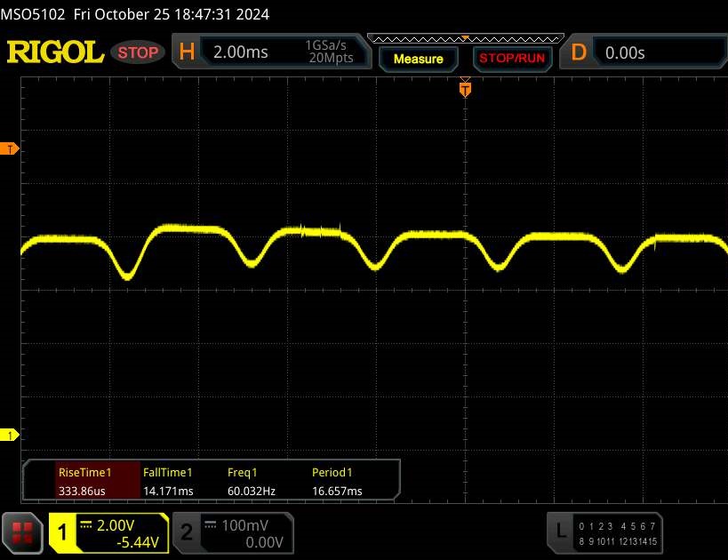Click channel 2 100mV vertical scale
This screenshot has height=560, width=728.
tap(244, 525)
